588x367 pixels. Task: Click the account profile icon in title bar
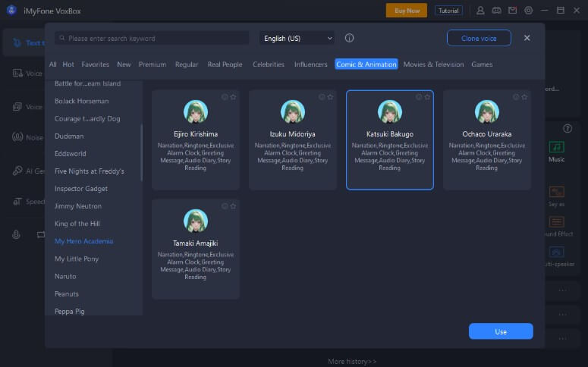480,11
